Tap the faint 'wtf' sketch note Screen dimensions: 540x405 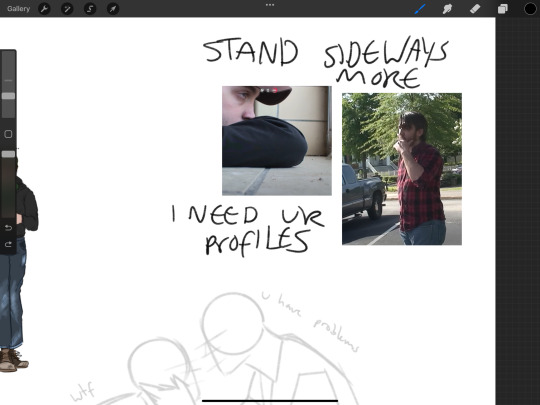[82, 392]
